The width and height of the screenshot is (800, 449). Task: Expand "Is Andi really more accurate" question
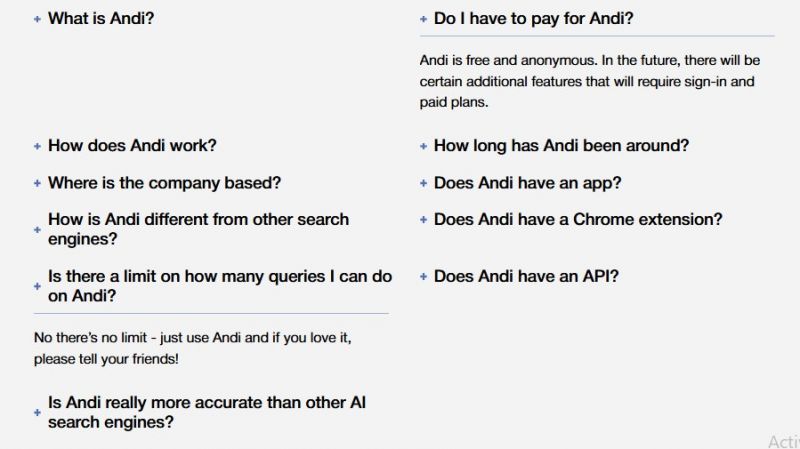click(207, 412)
